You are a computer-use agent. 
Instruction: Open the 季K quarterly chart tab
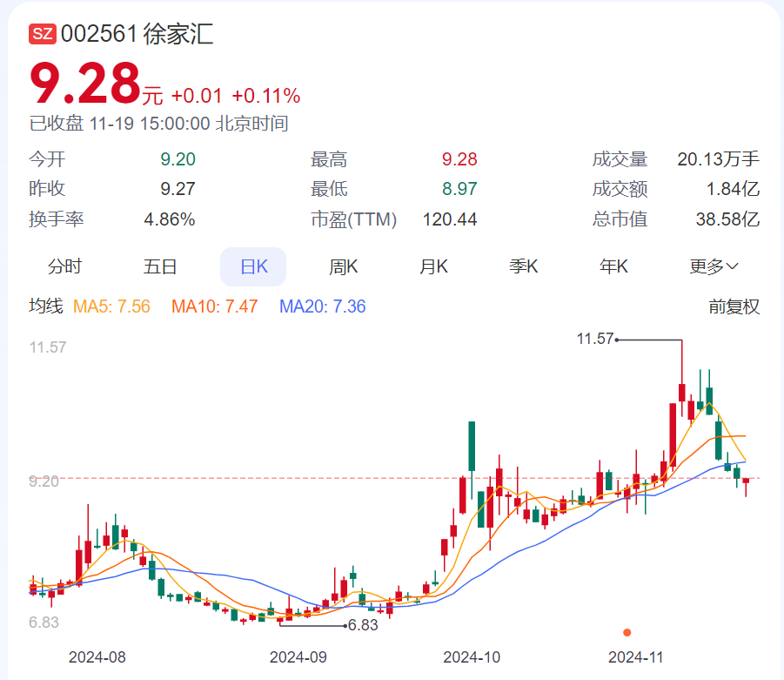[524, 266]
